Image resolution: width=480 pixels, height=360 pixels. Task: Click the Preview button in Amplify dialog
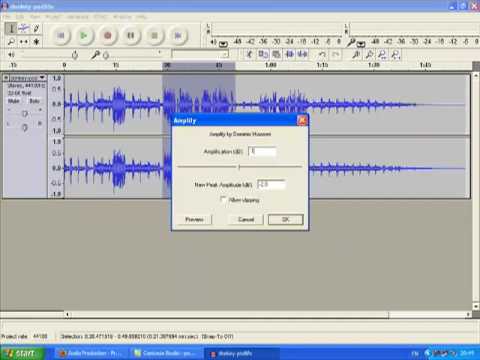[x=194, y=219]
